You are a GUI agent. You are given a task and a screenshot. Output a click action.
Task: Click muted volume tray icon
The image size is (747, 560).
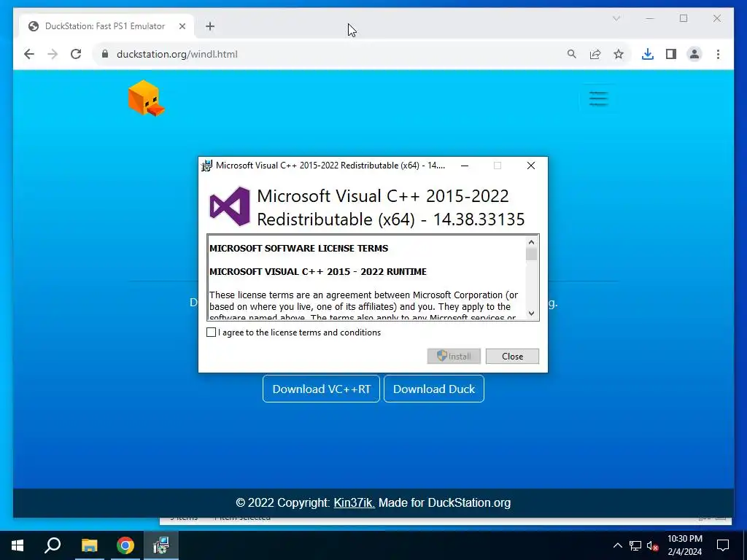tap(652, 545)
